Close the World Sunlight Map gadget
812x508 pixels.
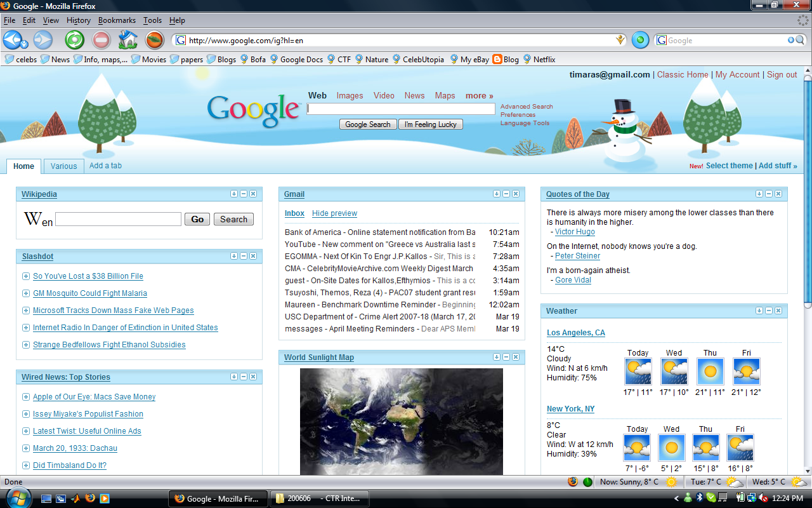[x=516, y=357]
